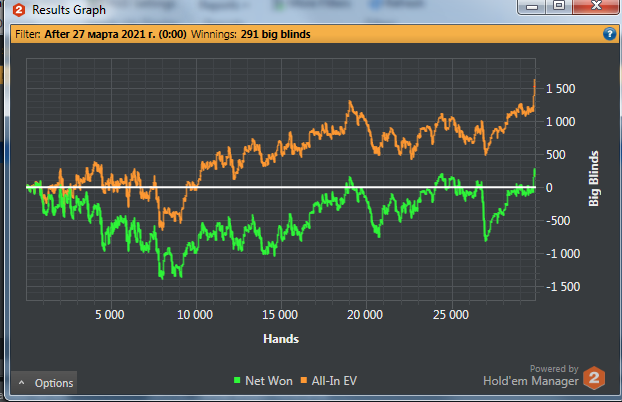Image resolution: width=622 pixels, height=402 pixels.
Task: Click the Powered by Hold'em Manager link
Action: coord(531,375)
